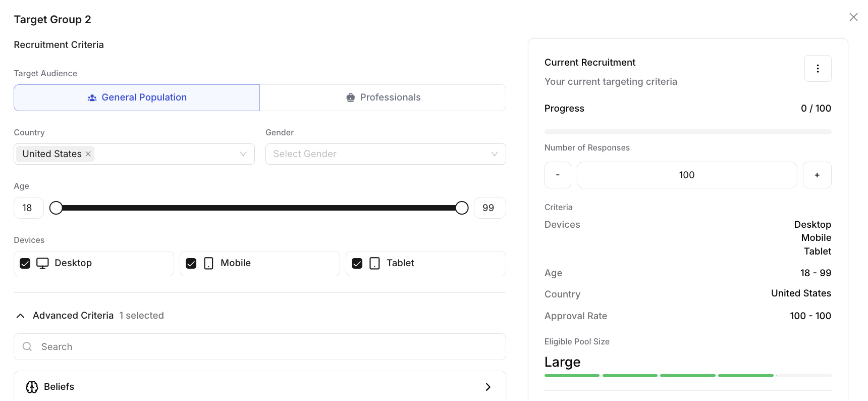The height and width of the screenshot is (401, 868).
Task: Switch to the Professionals tab
Action: (x=383, y=97)
